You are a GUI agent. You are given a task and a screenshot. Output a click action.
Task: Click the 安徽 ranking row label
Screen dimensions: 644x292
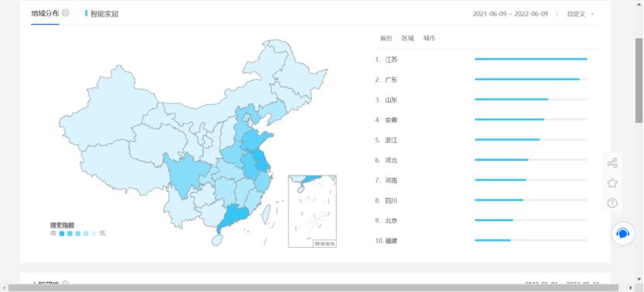[391, 120]
